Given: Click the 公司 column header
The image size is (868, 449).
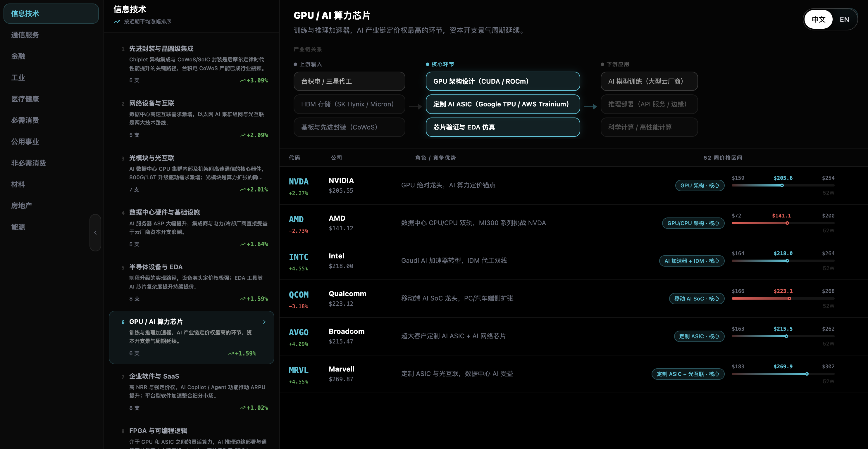Looking at the screenshot, I should point(336,158).
